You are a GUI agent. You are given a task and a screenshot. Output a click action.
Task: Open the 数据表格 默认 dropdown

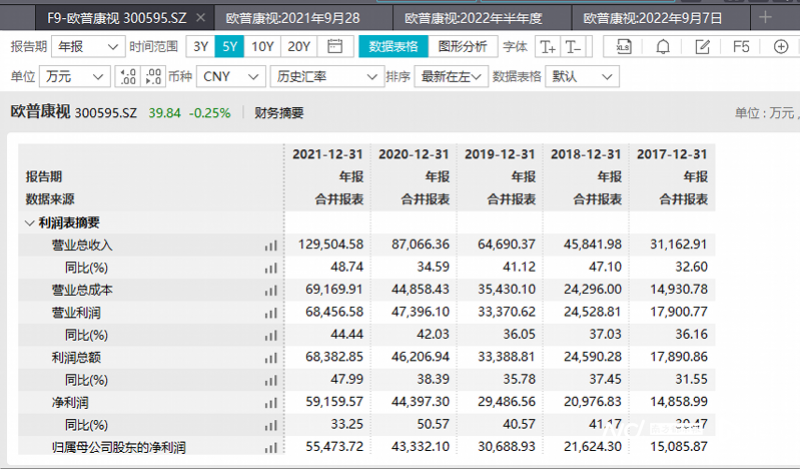(x=582, y=77)
